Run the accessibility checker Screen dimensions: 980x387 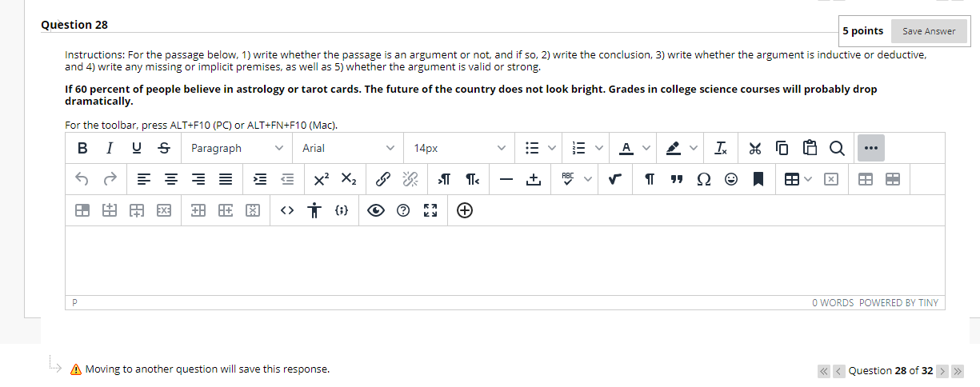coord(314,210)
